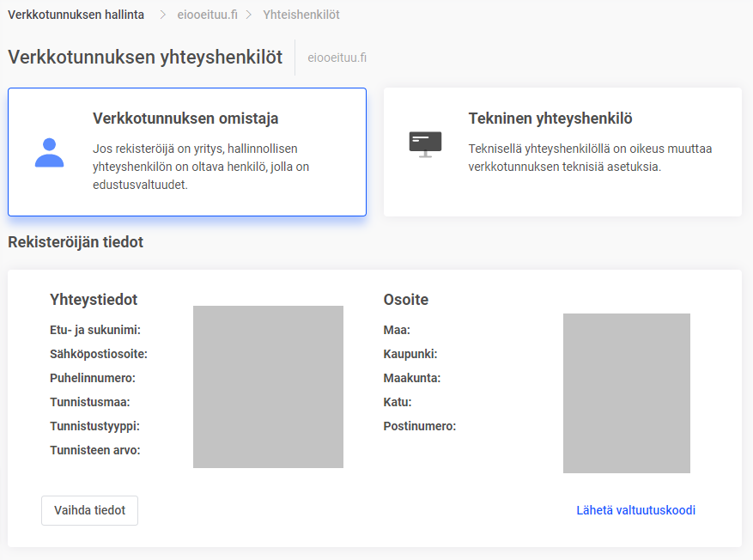The image size is (753, 560).
Task: Click the monitor icon for technical contact
Action: (425, 143)
